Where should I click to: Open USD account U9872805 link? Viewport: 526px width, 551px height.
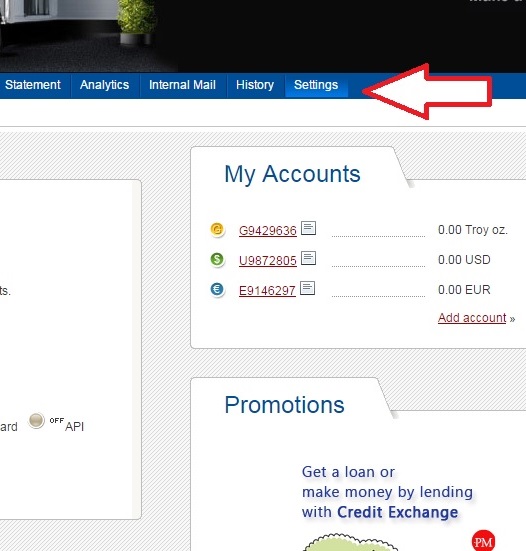click(268, 261)
